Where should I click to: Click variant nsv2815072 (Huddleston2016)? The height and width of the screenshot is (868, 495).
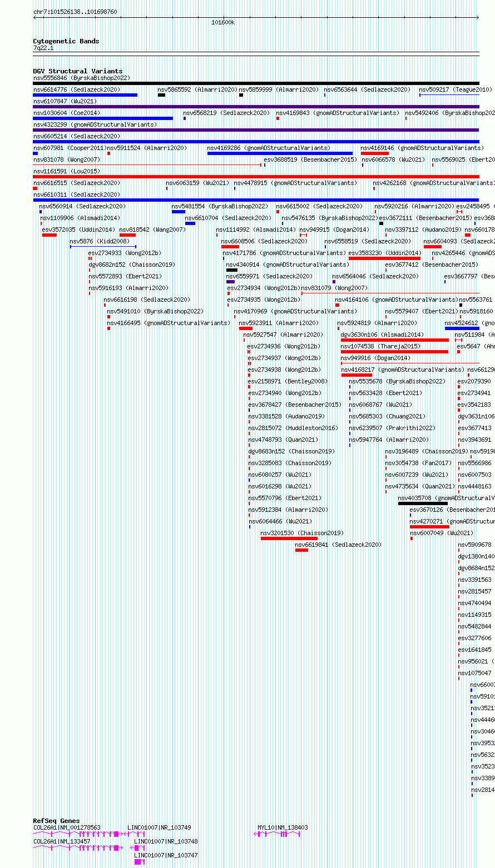click(293, 428)
